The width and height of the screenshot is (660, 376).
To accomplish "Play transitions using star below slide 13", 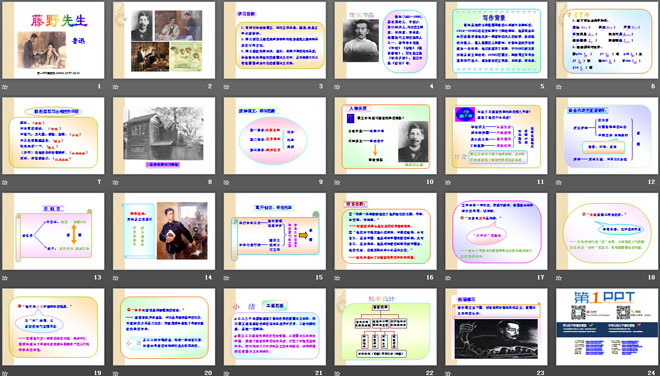I will click(5, 278).
